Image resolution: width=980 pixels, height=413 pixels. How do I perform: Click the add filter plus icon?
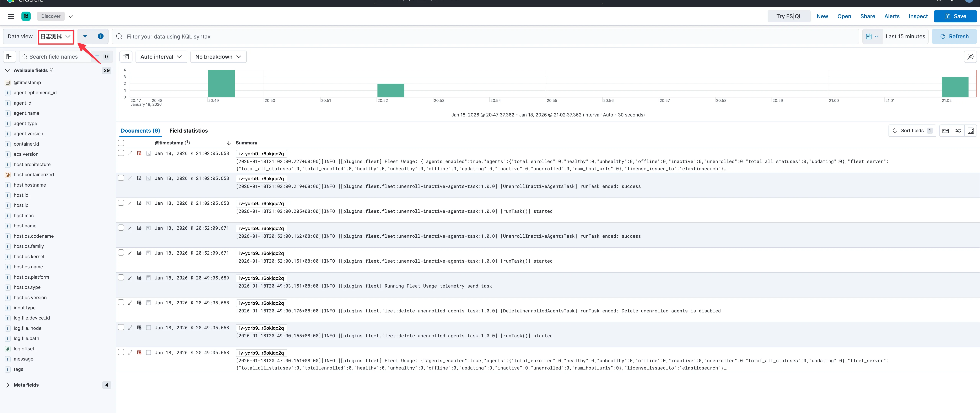pyautogui.click(x=100, y=37)
